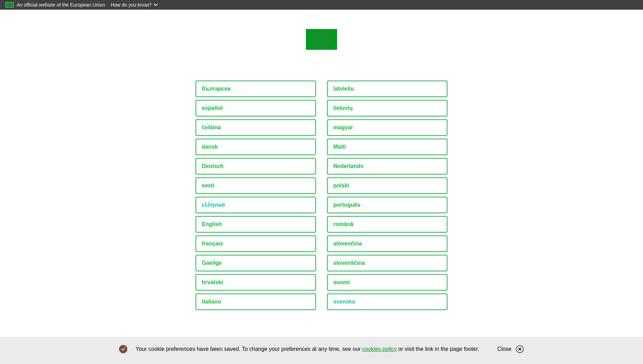The width and height of the screenshot is (643, 364).
Task: Choose română language option
Action: coord(387,224)
